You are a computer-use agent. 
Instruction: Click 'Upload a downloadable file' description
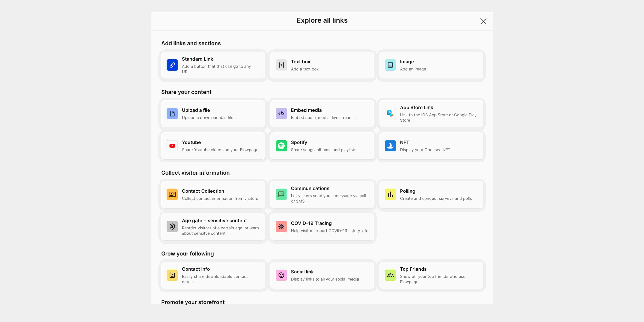point(207,117)
